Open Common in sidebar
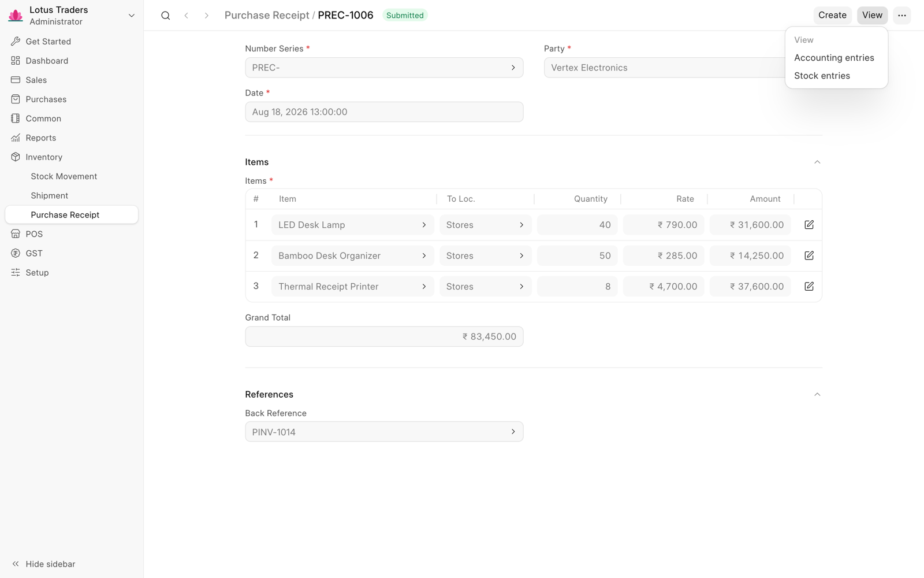The width and height of the screenshot is (924, 578). 43,118
